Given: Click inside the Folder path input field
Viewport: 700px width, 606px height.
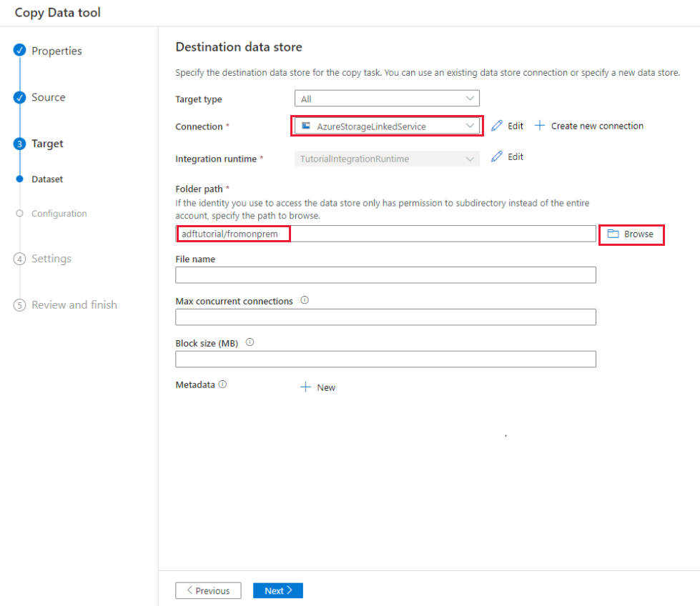Looking at the screenshot, I should pos(358,233).
